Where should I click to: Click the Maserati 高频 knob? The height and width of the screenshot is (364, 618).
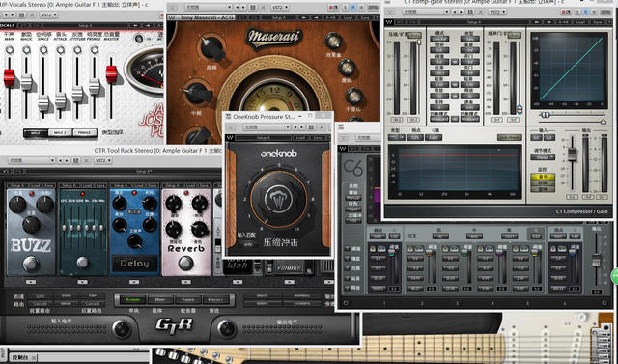212,48
